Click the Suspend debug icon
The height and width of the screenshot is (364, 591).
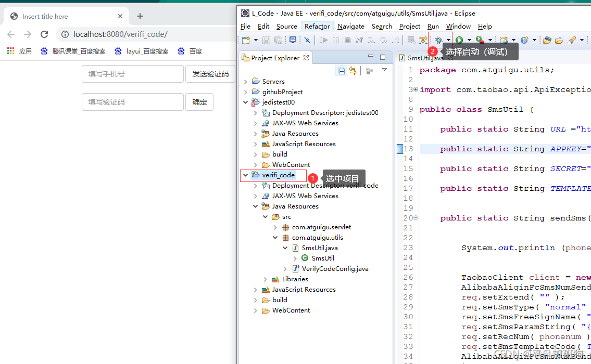335,40
